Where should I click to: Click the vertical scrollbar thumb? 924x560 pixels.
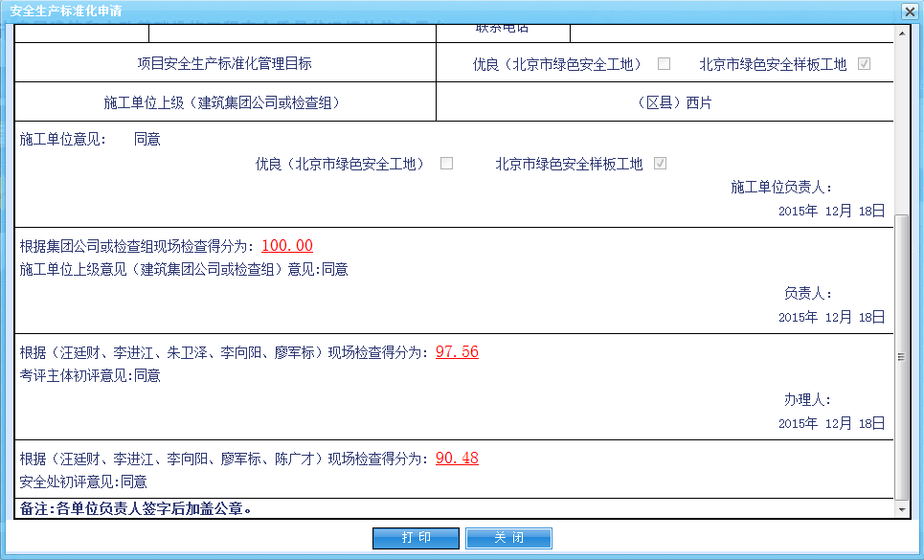coord(900,356)
